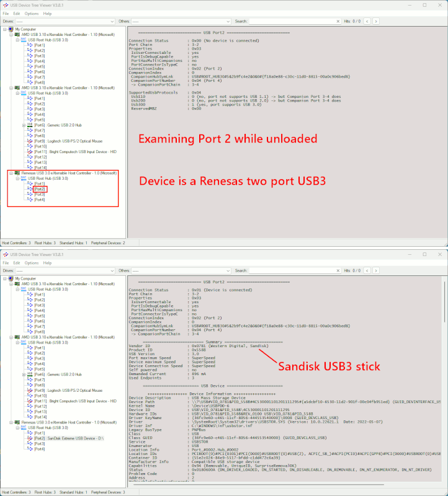Screen dimensions: 448x496
Task: Open File menu in upper window
Action: (x=6, y=14)
